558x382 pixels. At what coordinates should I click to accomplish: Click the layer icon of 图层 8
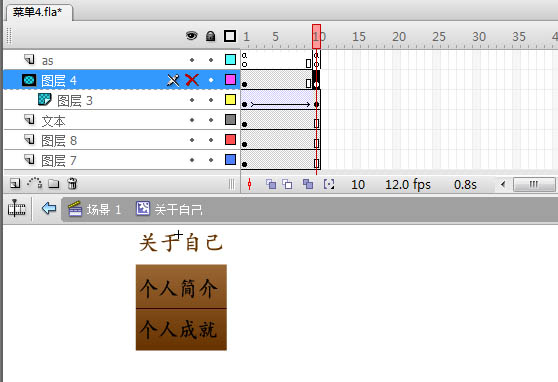tap(30, 139)
